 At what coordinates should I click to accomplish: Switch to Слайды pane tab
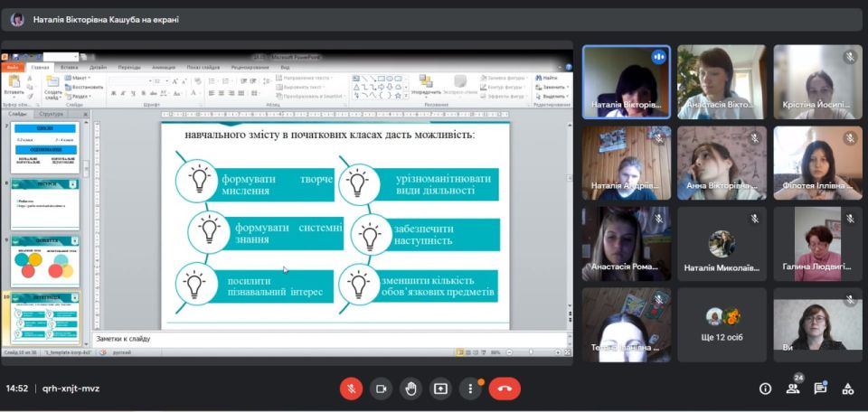[x=17, y=114]
